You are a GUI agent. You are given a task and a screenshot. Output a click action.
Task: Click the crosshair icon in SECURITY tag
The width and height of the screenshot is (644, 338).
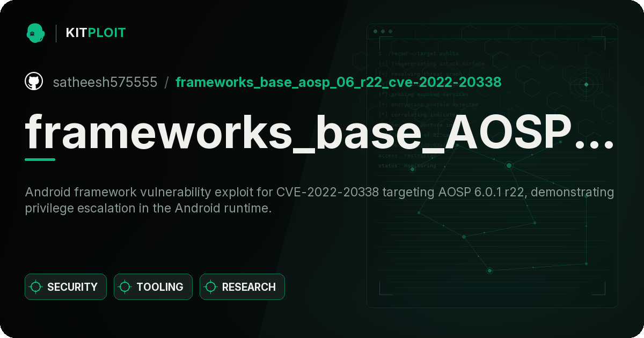click(x=36, y=287)
